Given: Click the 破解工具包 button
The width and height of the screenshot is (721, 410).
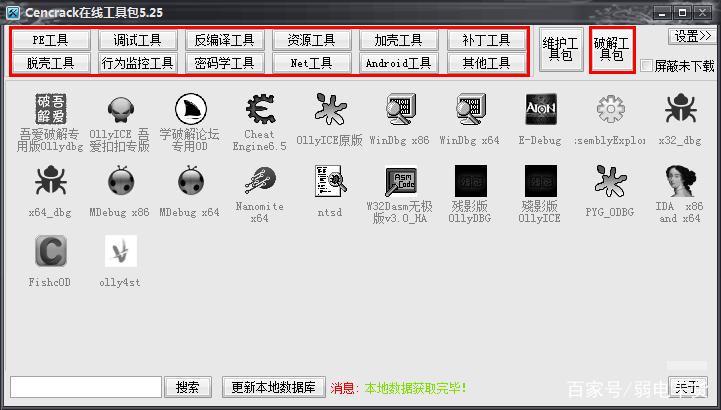Looking at the screenshot, I should (x=612, y=50).
